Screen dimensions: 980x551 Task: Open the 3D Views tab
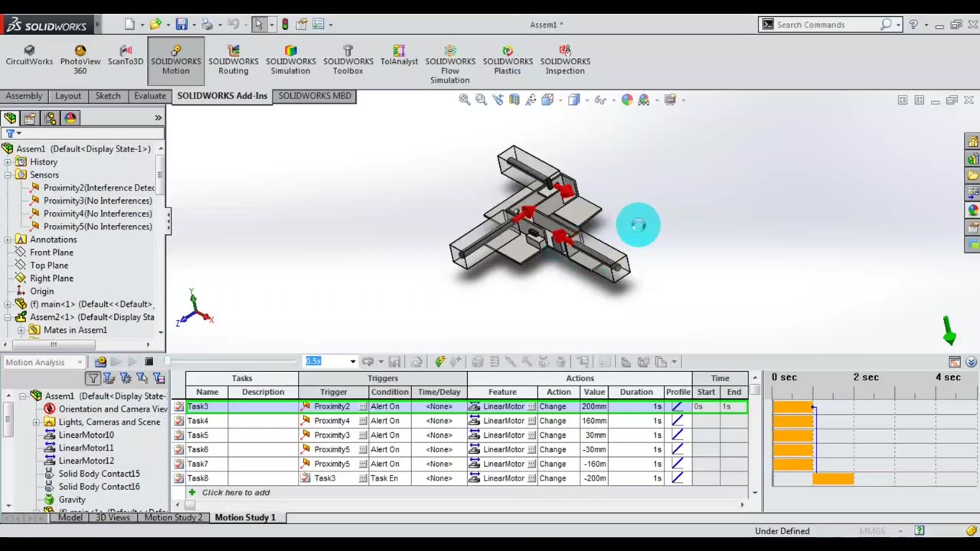pos(113,517)
